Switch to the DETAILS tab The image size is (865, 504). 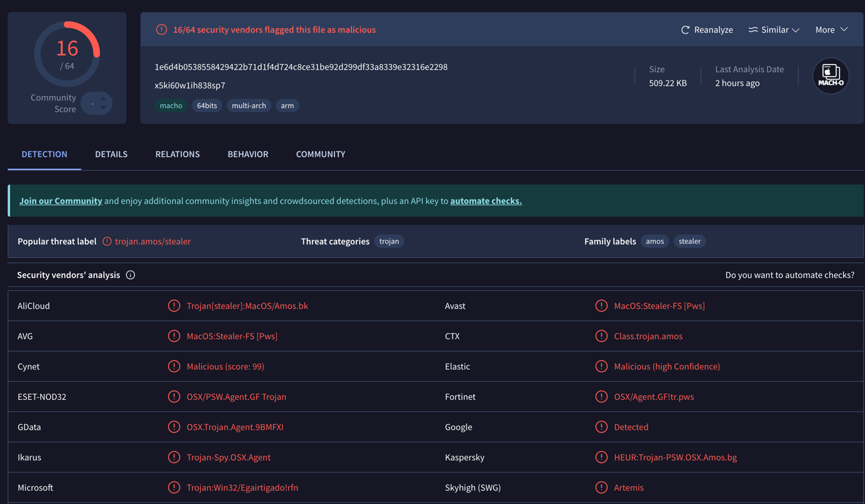click(111, 154)
